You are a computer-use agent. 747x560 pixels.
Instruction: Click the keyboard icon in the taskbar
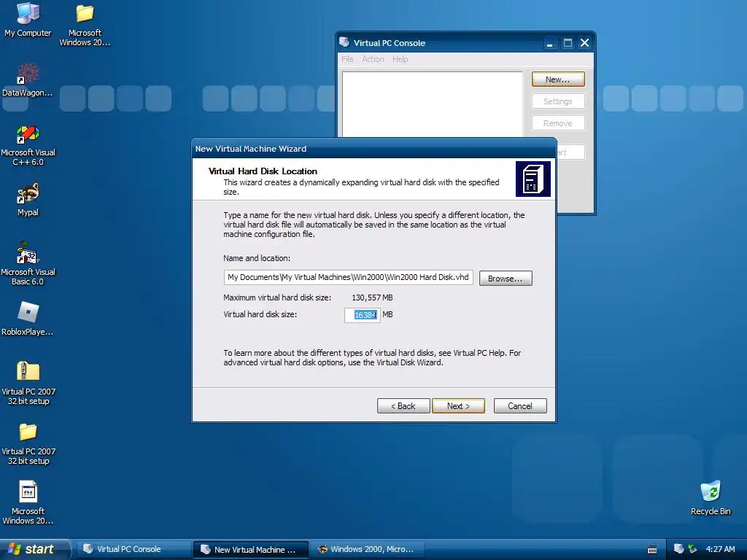point(652,550)
